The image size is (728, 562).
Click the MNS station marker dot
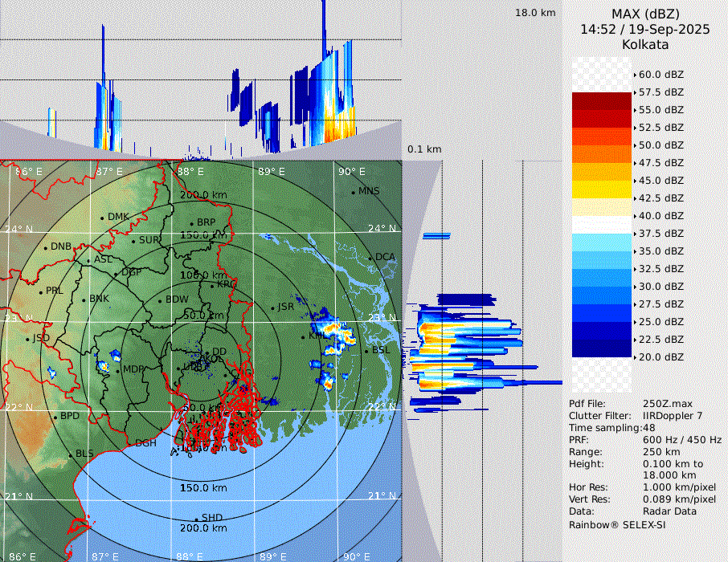click(x=353, y=192)
